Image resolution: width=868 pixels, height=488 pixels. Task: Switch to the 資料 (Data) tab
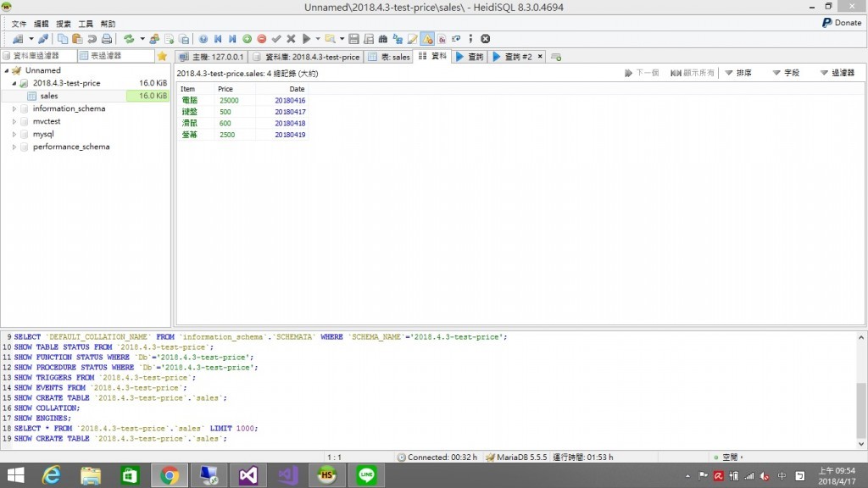click(432, 57)
